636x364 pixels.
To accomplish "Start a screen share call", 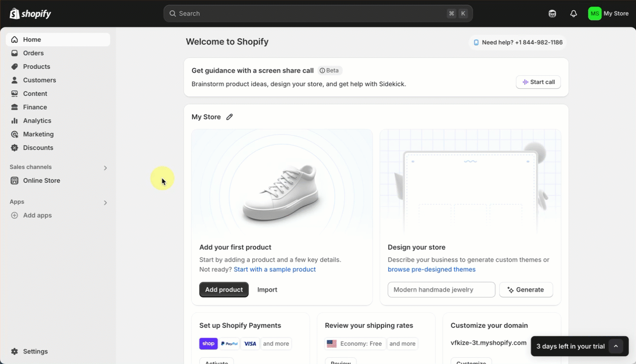I will click(x=538, y=82).
